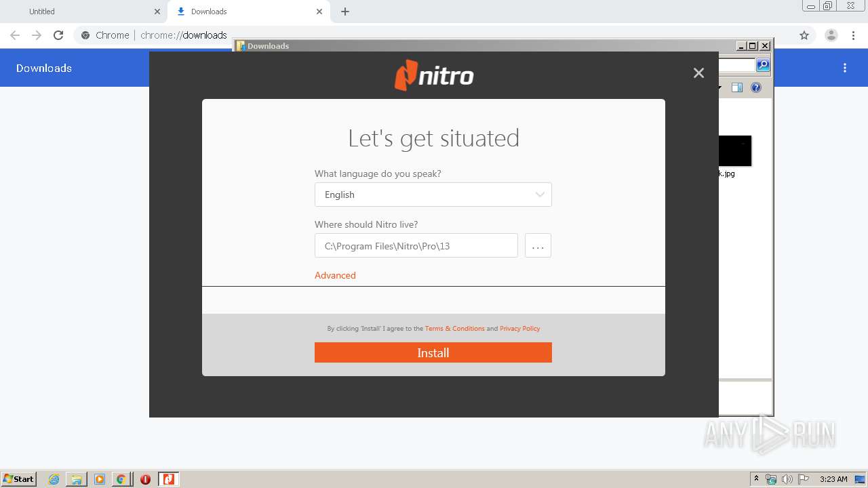Close the Downloads tab

[x=319, y=12]
